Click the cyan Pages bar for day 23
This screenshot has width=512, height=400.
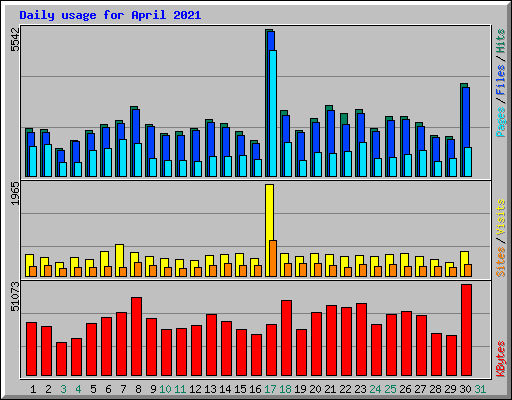click(x=363, y=159)
